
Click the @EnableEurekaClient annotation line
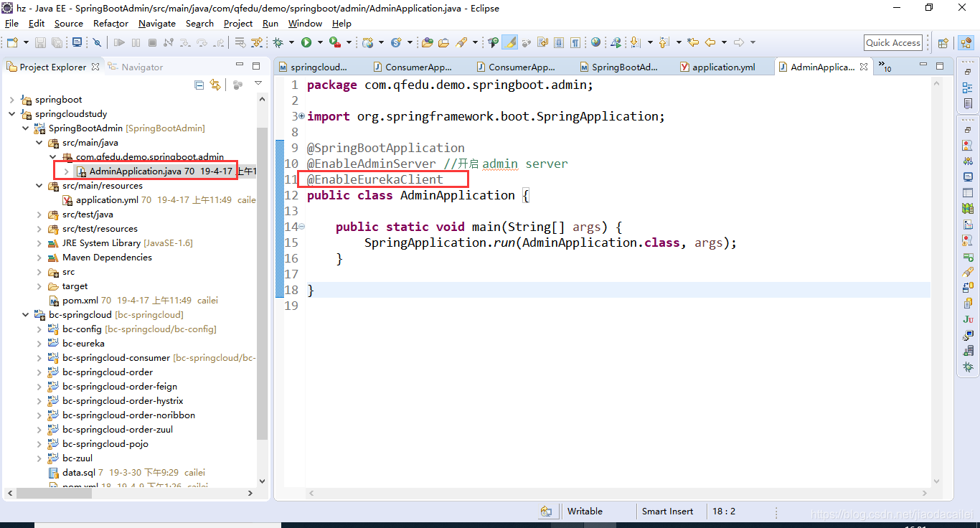point(375,179)
